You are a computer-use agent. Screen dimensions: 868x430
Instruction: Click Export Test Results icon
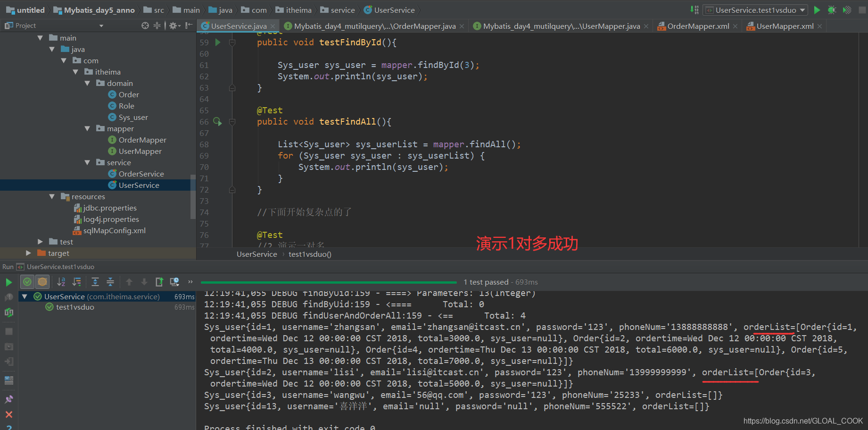click(159, 282)
